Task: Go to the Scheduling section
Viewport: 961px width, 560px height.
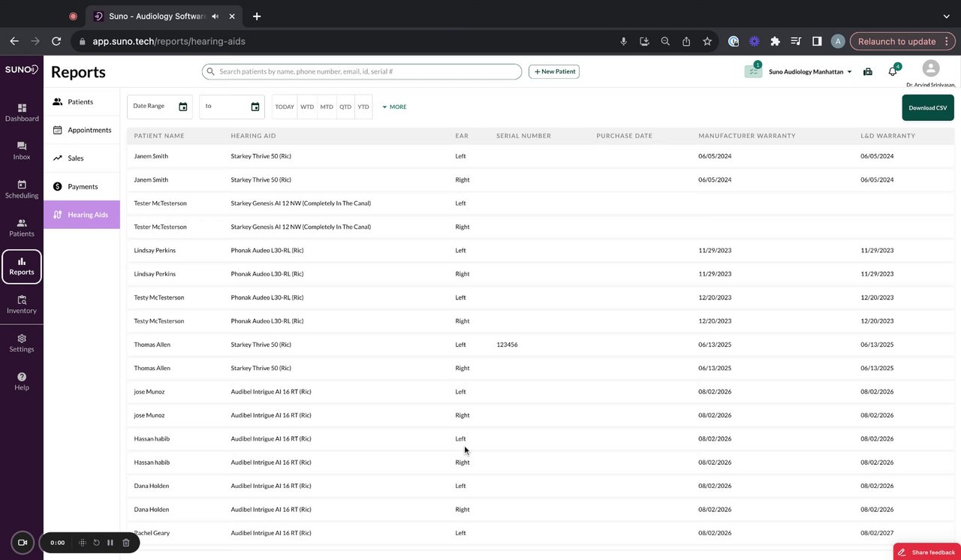Action: pos(22,189)
